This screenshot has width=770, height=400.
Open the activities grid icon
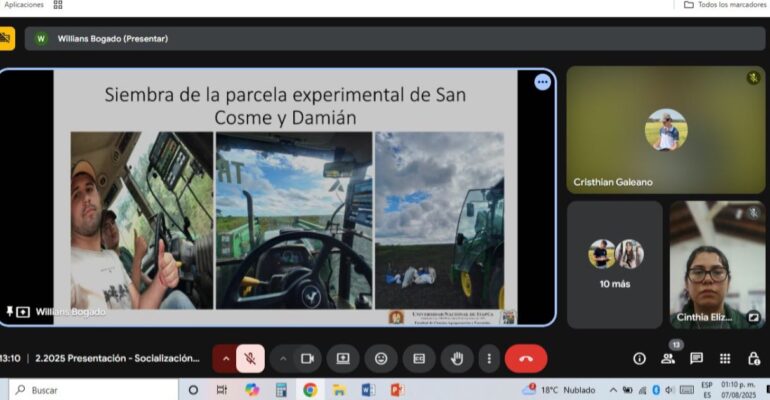[725, 359]
